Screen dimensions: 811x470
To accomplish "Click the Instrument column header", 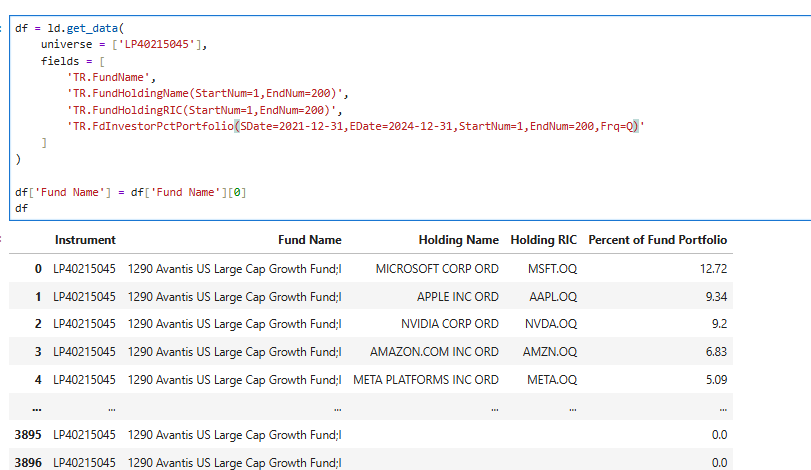I will click(x=85, y=240).
